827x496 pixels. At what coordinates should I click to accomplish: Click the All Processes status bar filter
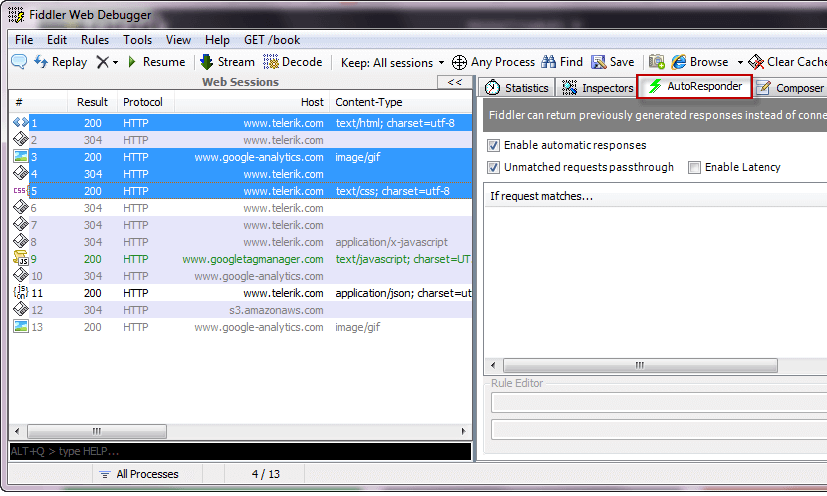tap(139, 474)
